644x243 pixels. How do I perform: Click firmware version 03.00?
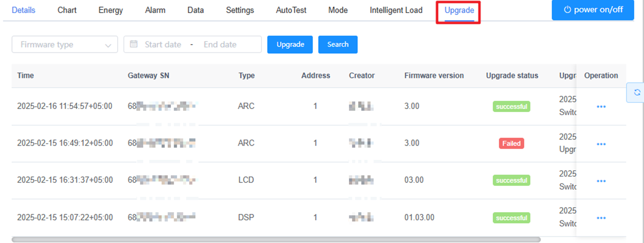click(414, 180)
